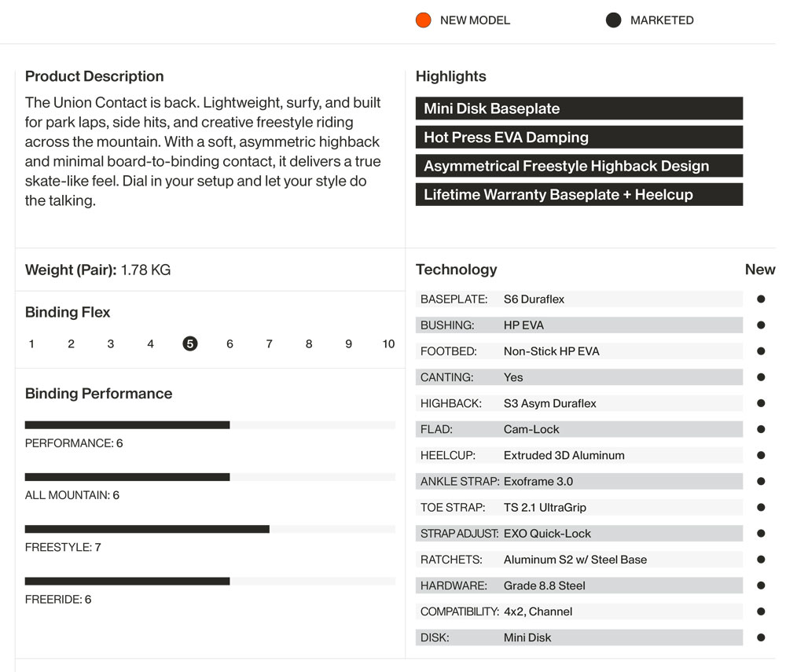Click the Ratchets row's New dot
Screen dimensions: 786x672
coord(761,560)
